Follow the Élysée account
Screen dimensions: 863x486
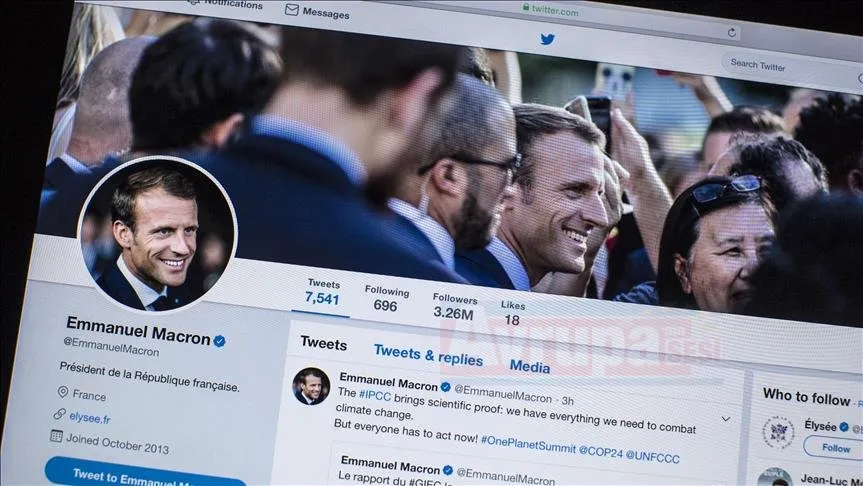pos(836,447)
